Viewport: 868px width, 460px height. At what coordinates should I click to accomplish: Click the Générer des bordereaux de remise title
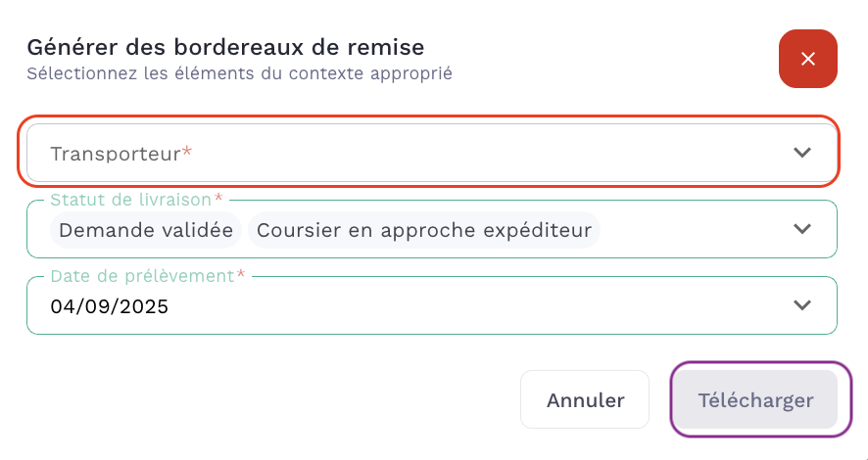tap(225, 46)
